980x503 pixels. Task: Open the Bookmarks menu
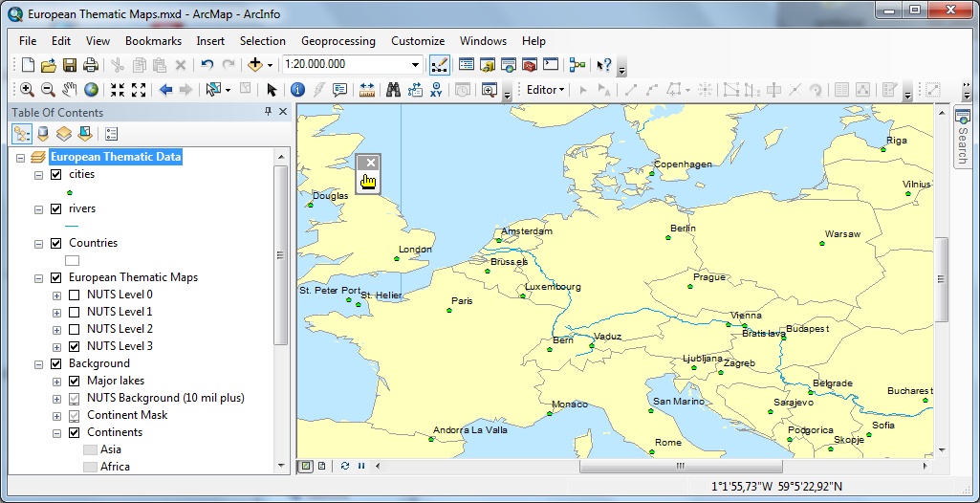tap(153, 41)
